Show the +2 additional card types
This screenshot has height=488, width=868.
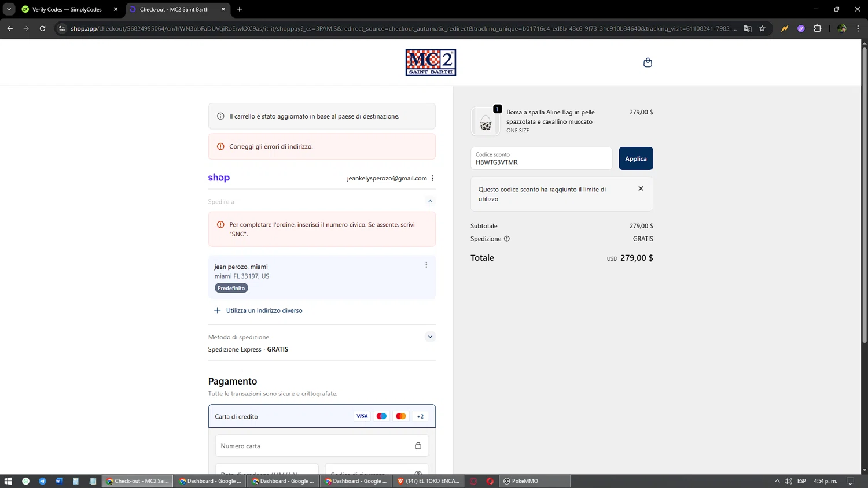coord(420,416)
